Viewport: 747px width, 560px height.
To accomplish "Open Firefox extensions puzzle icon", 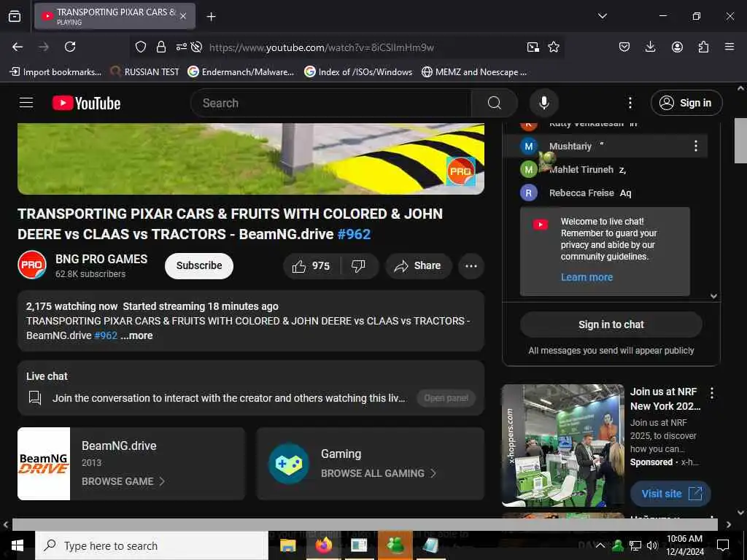I will 703,47.
